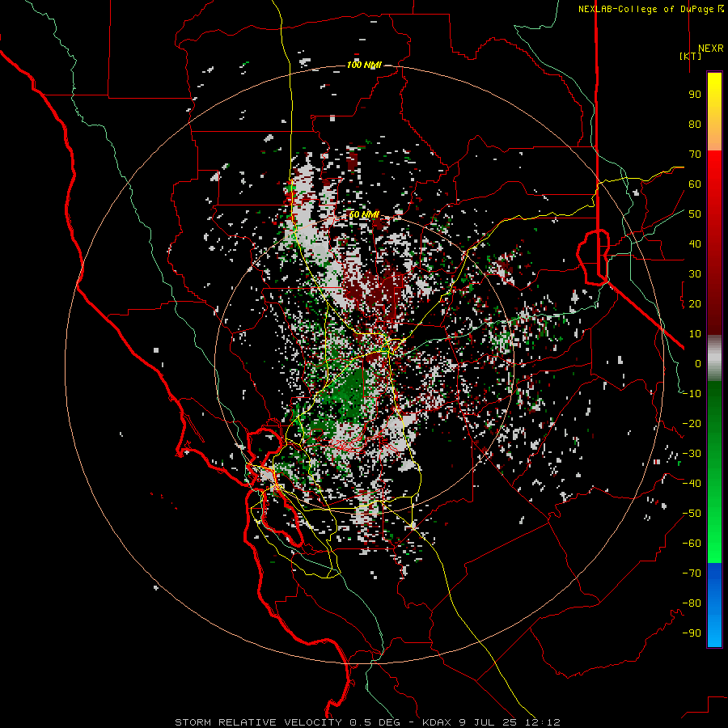Click the 60 value on velocity scale

click(x=695, y=184)
